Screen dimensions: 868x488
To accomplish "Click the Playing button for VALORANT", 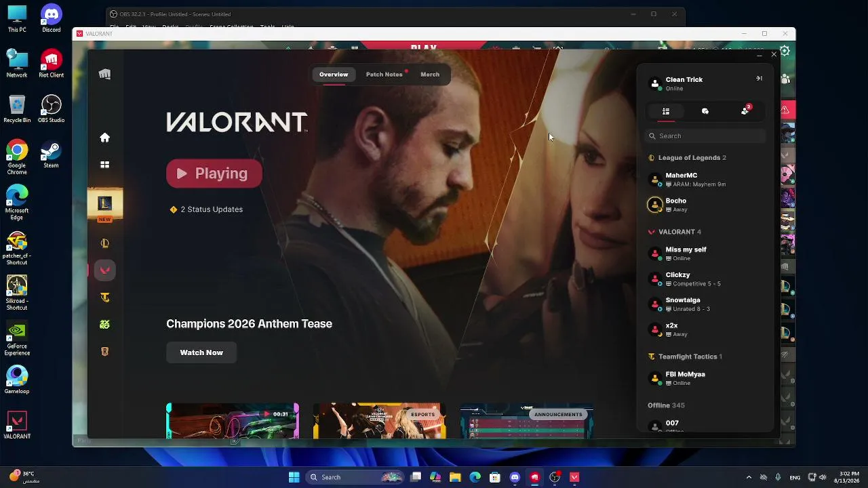I will 214,174.
